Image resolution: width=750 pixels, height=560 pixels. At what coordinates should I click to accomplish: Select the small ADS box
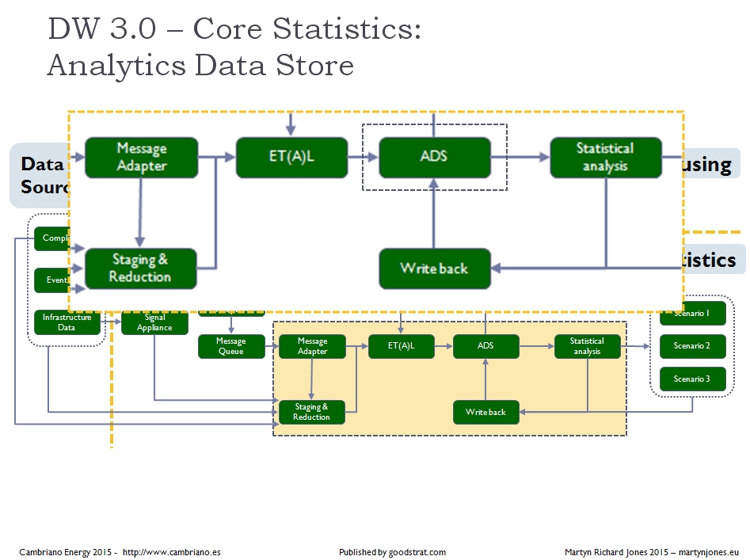click(x=485, y=346)
